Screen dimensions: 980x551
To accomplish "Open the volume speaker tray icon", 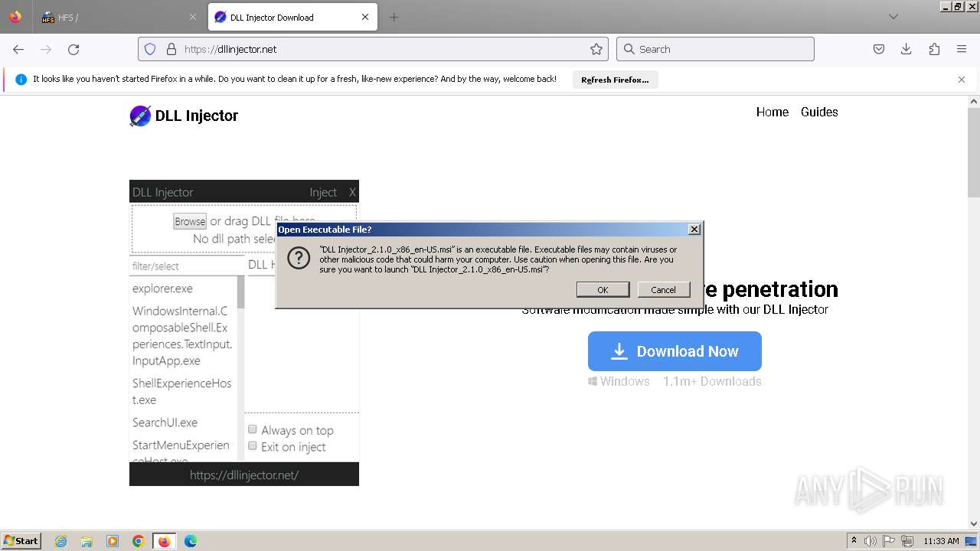I will pos(871,541).
